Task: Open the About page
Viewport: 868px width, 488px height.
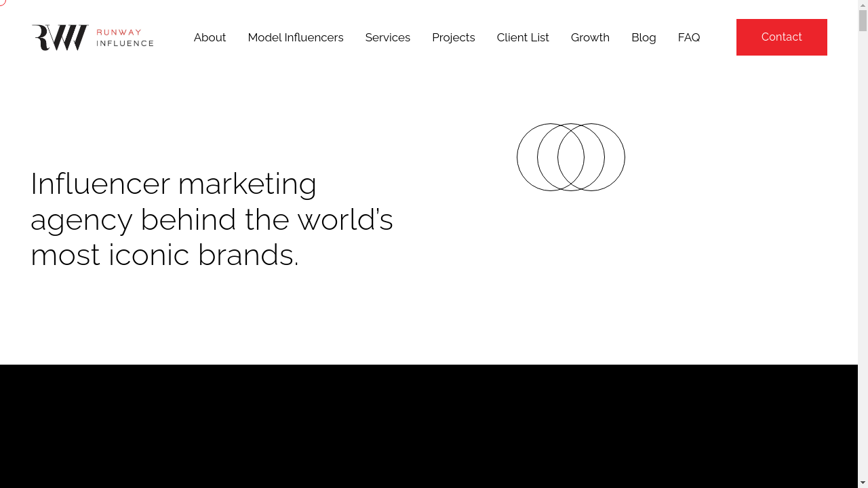Action: pyautogui.click(x=210, y=37)
